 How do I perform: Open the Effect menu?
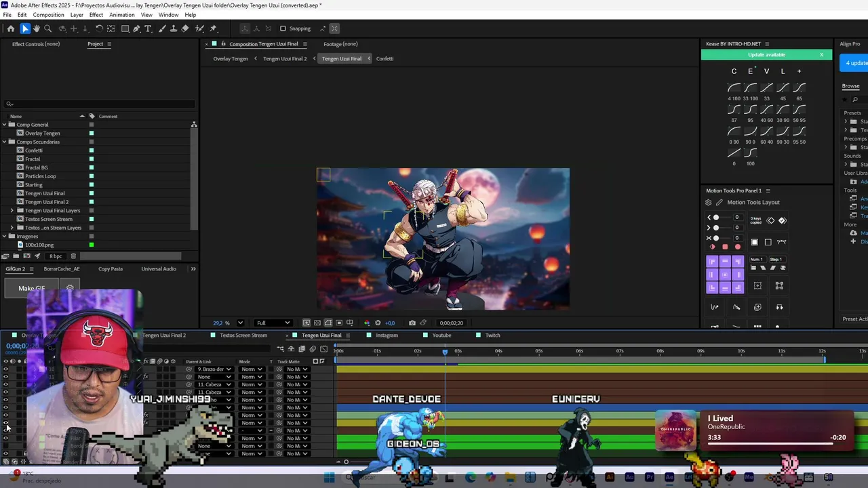point(96,15)
